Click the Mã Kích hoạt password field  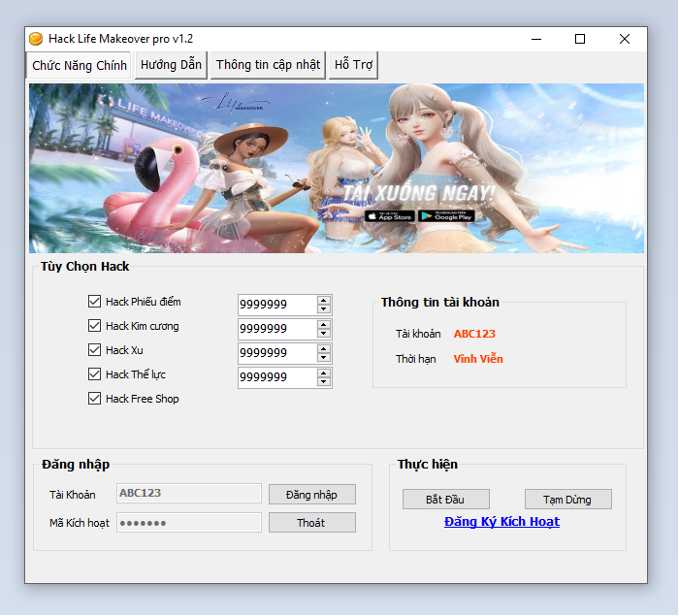click(189, 523)
